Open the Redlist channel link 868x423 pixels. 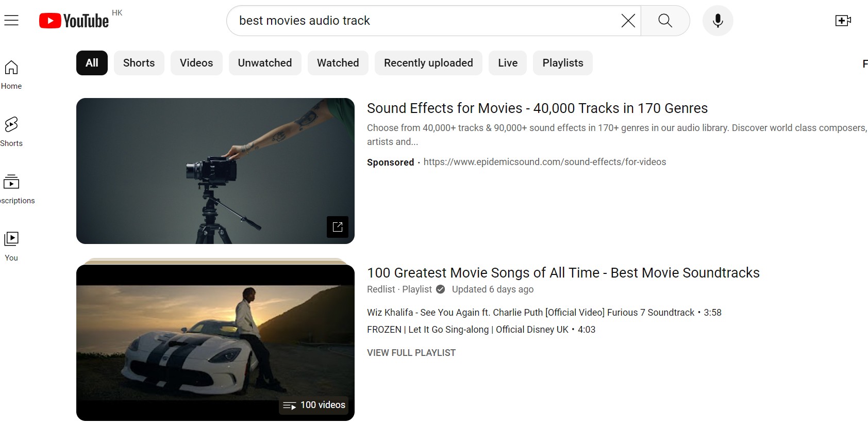point(381,289)
